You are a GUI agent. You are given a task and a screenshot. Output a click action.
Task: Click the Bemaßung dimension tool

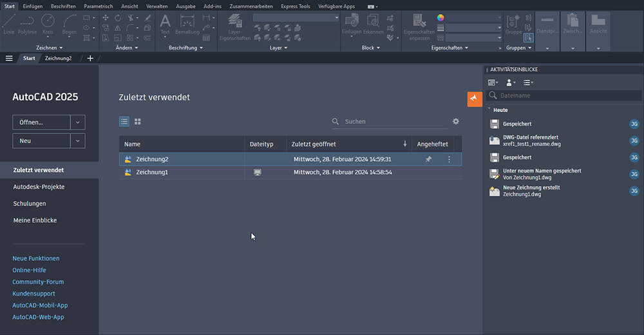pyautogui.click(x=187, y=24)
